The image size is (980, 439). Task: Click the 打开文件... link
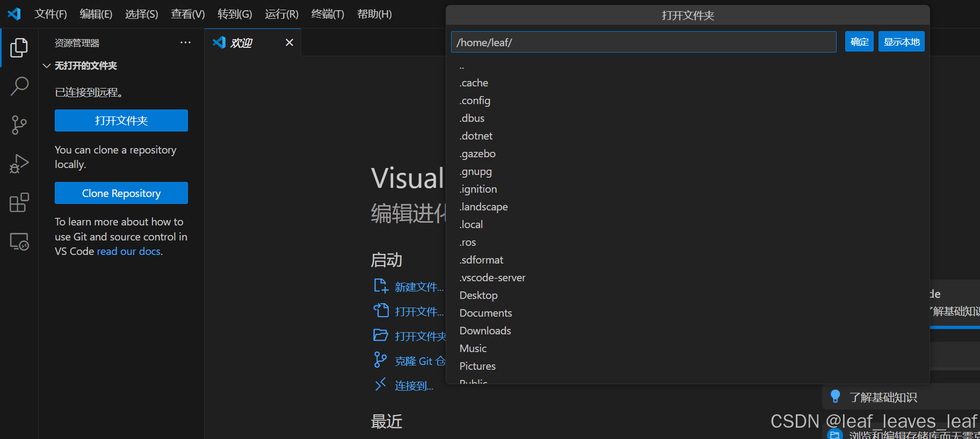[419, 312]
